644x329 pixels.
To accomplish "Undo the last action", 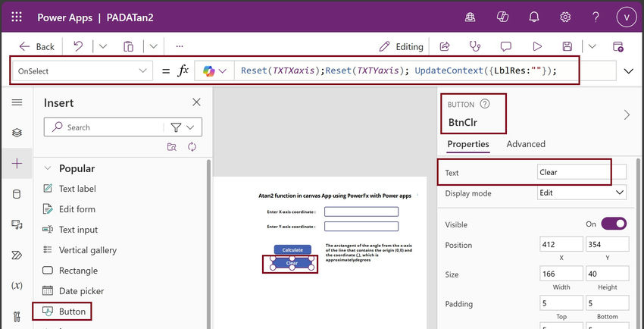I will tap(78, 46).
